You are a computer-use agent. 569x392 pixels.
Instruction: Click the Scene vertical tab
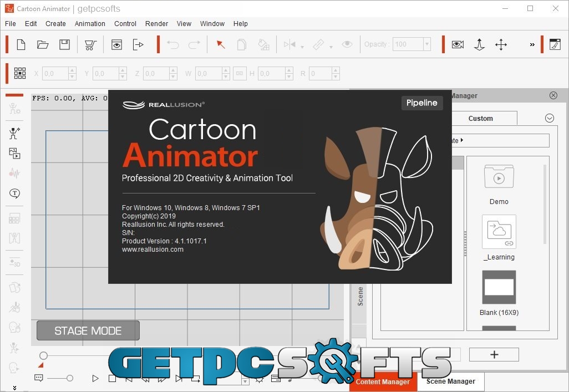[x=360, y=296]
